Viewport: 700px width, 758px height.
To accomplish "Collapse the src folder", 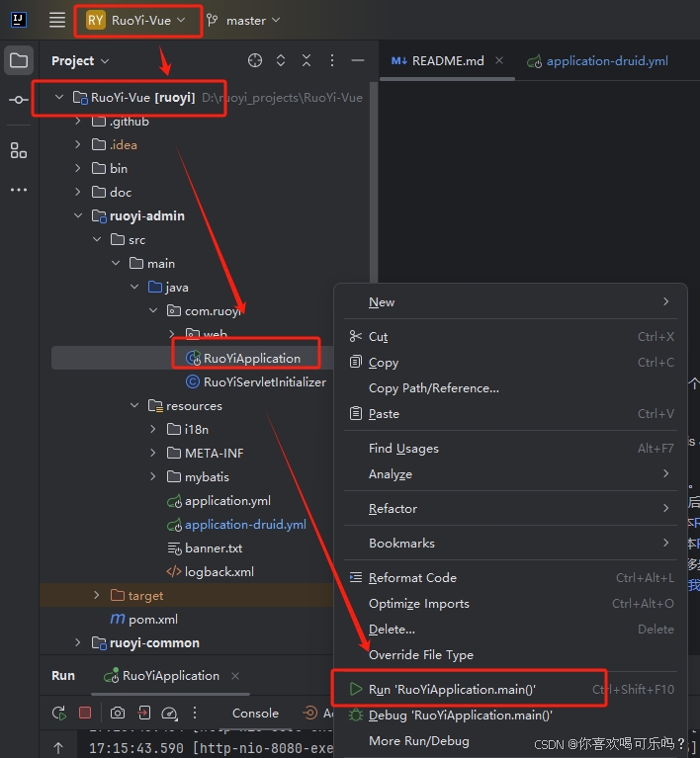I will [x=97, y=239].
